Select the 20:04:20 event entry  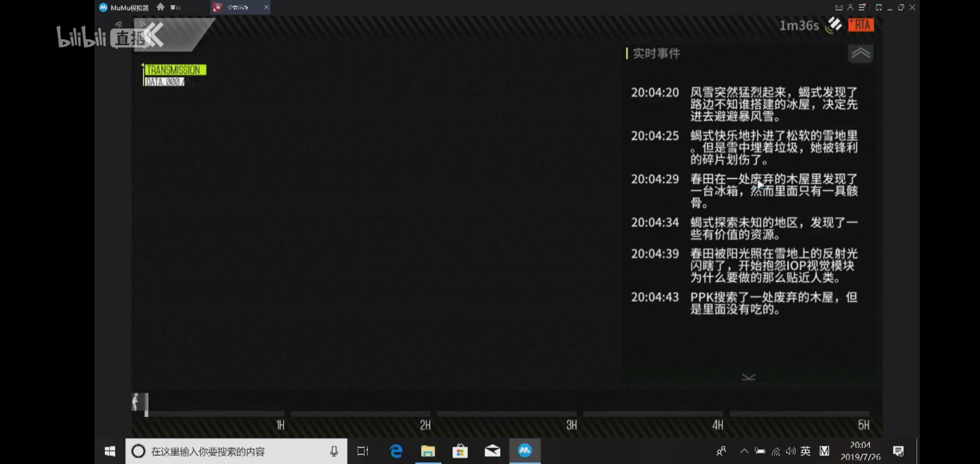744,104
